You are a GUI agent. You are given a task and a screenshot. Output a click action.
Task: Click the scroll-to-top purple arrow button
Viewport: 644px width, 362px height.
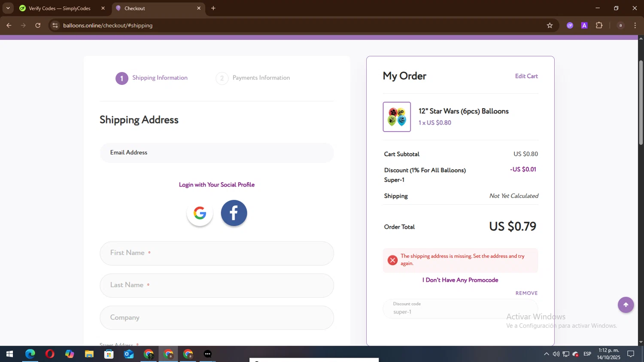[x=626, y=305]
